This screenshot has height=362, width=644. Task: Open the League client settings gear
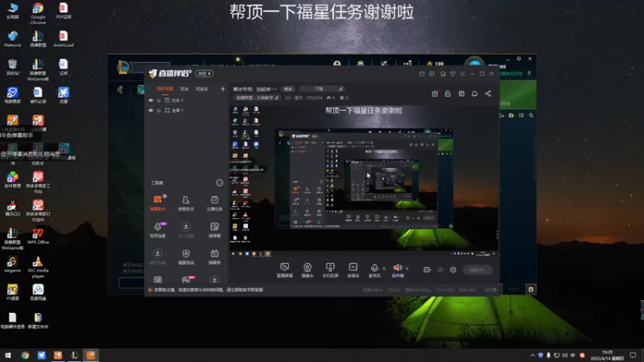[518, 59]
